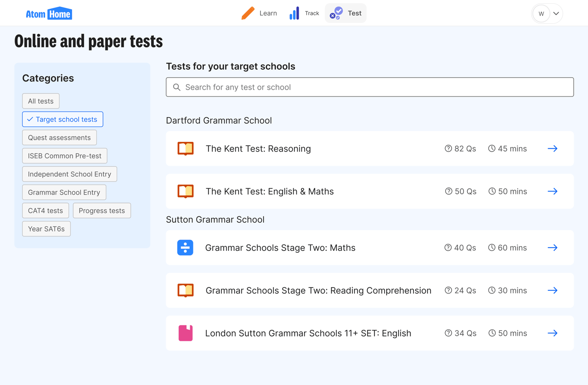Select the ISEB Common Pre-test category
This screenshot has height=385, width=588.
65,156
